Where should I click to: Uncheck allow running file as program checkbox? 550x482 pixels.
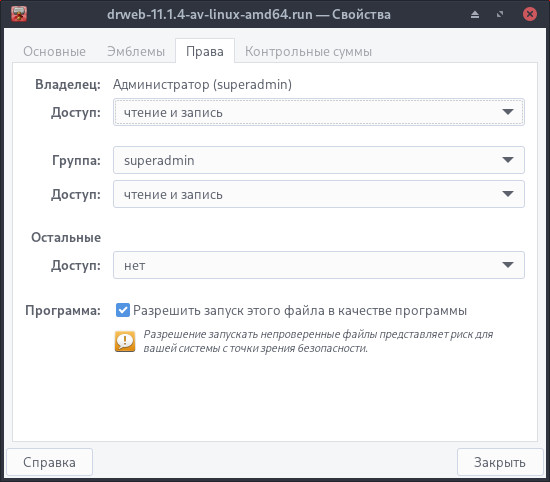[123, 310]
